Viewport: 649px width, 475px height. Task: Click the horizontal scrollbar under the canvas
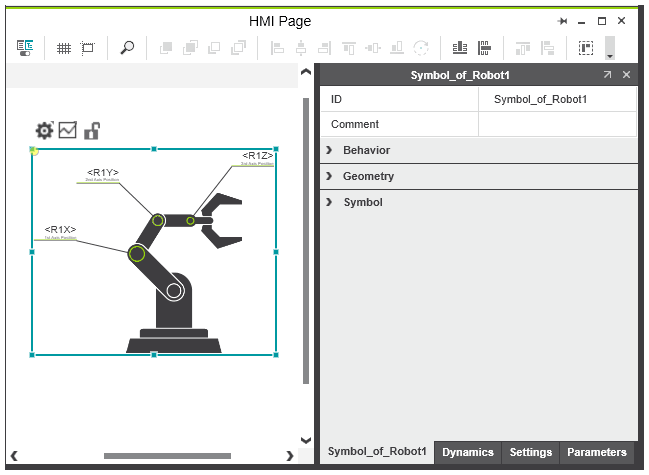coord(152,456)
